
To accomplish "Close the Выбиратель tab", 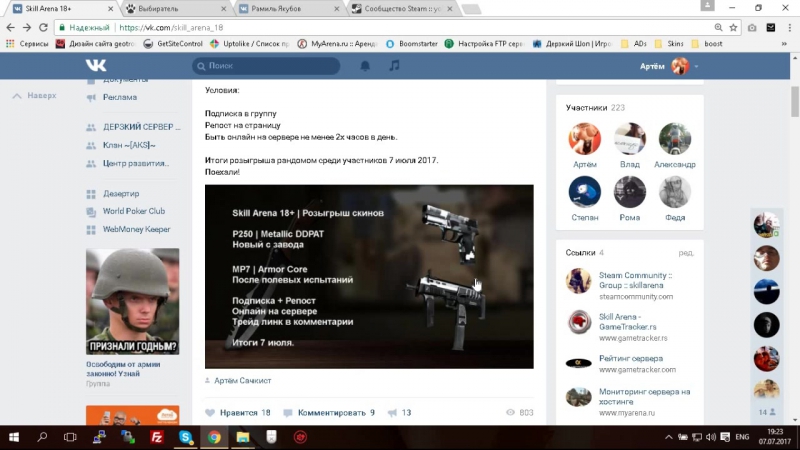I will pyautogui.click(x=223, y=9).
